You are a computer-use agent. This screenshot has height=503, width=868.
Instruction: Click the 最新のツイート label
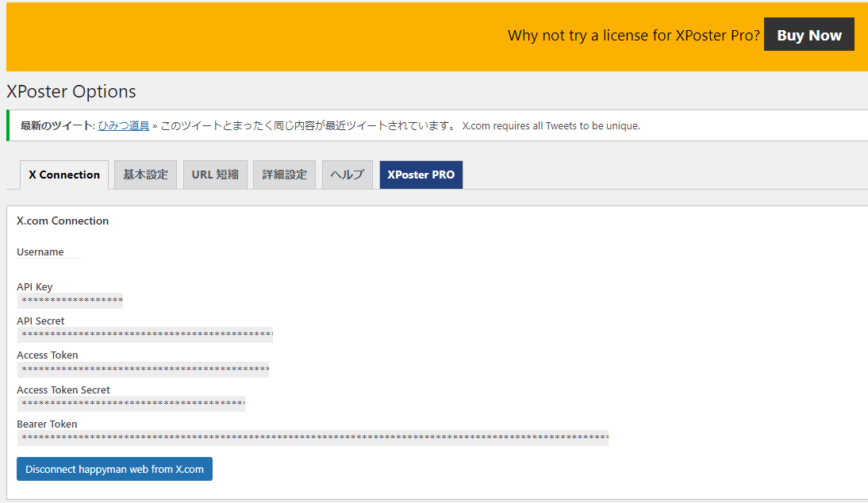coord(58,125)
